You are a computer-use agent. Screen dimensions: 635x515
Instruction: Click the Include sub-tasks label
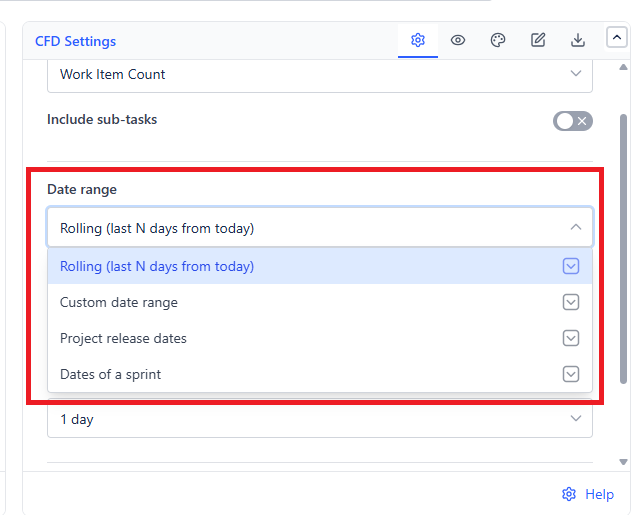click(x=102, y=119)
